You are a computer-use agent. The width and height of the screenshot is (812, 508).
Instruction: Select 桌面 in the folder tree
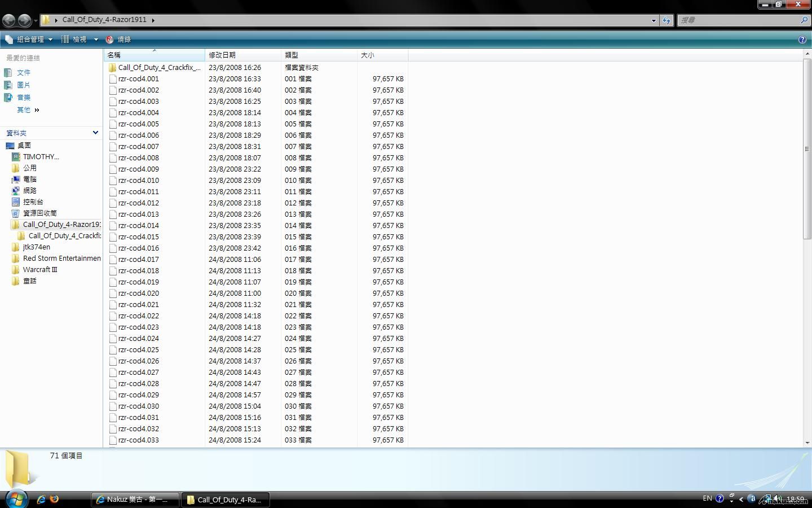click(x=24, y=146)
